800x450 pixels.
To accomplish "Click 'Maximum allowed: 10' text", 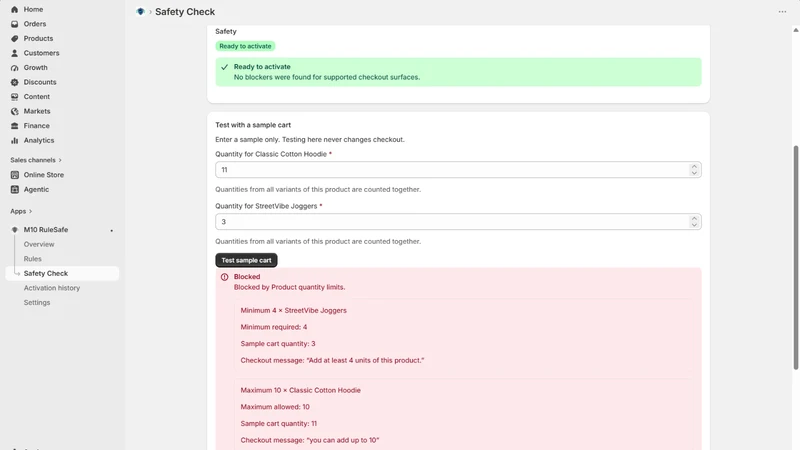I will 275,407.
